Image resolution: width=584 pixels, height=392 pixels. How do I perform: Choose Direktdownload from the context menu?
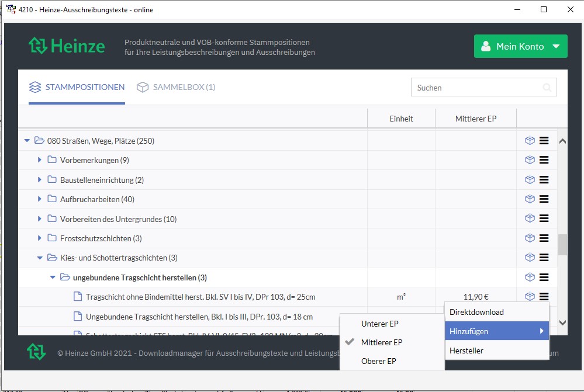pos(497,312)
